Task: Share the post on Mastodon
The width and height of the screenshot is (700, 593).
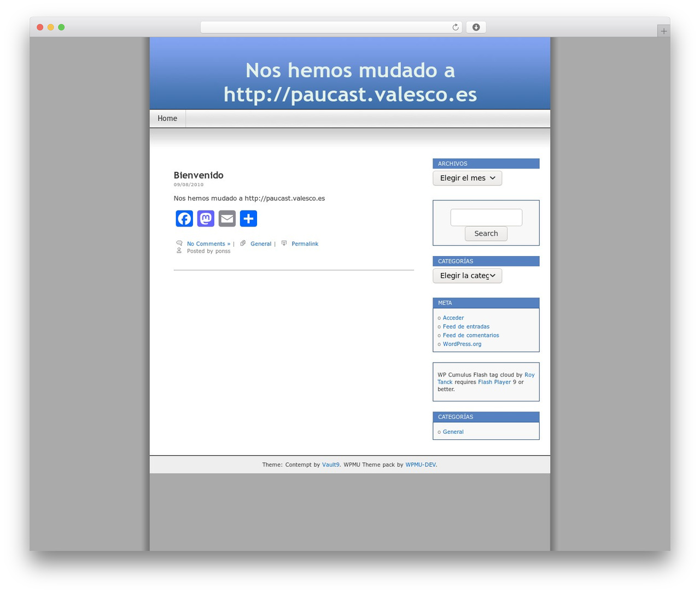Action: pos(206,219)
